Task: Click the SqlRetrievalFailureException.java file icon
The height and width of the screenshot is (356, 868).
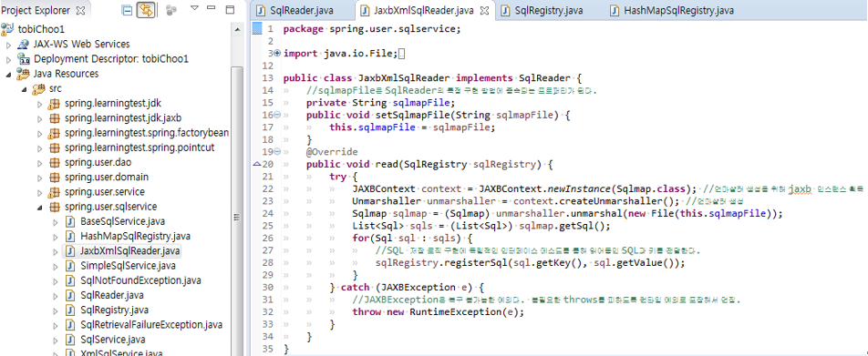Action: [70, 324]
